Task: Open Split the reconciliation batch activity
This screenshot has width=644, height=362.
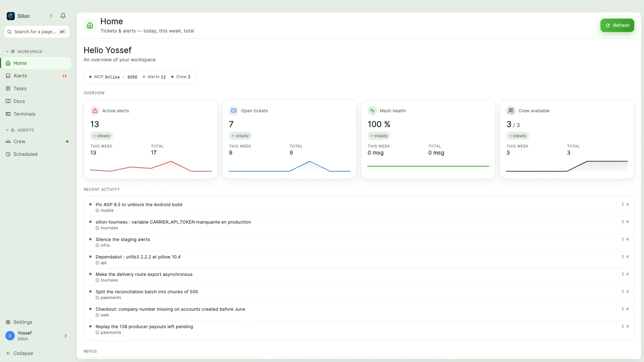Action: tap(359, 295)
